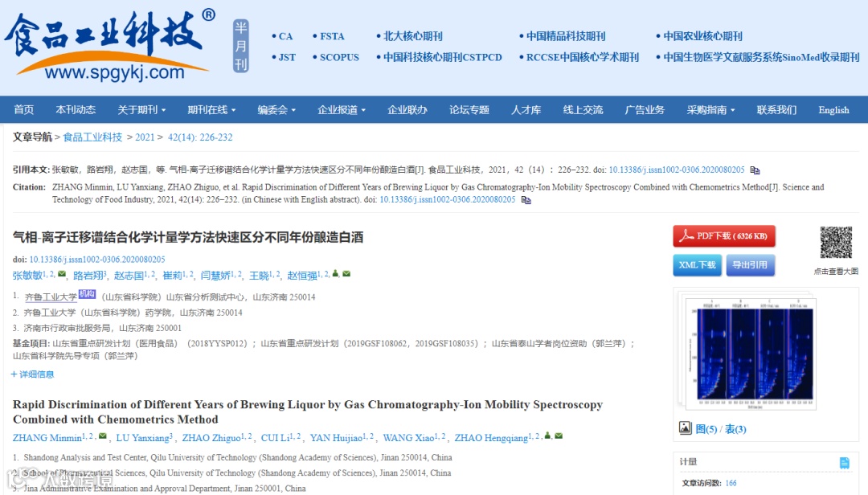This screenshot has width=868, height=495.
Task: Click the XML下载 button
Action: click(x=697, y=265)
